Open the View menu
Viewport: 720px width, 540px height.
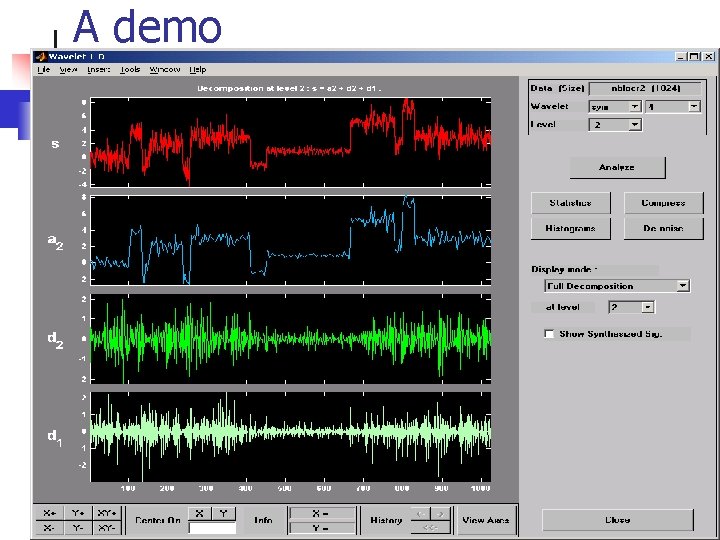click(68, 69)
